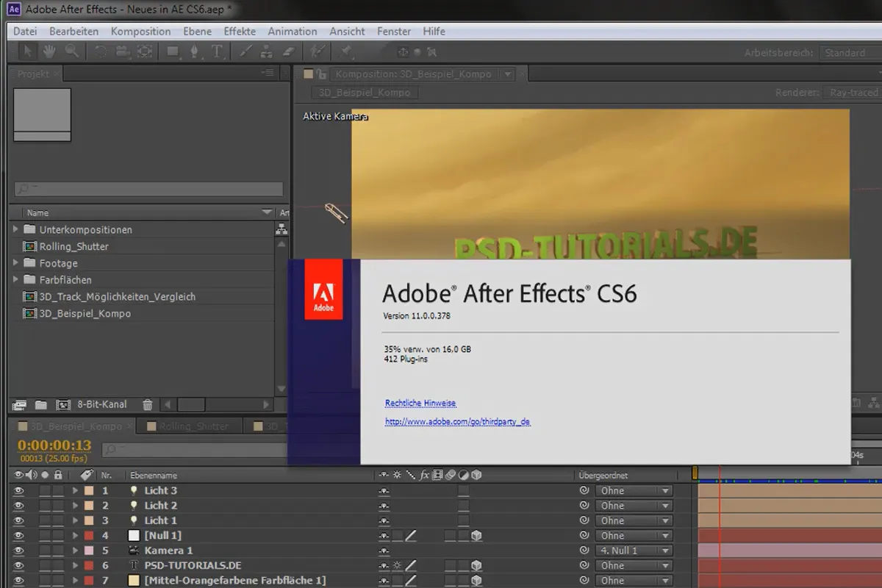The width and height of the screenshot is (882, 588).
Task: Click the new composition icon in Projekt panel
Action: pos(63,404)
